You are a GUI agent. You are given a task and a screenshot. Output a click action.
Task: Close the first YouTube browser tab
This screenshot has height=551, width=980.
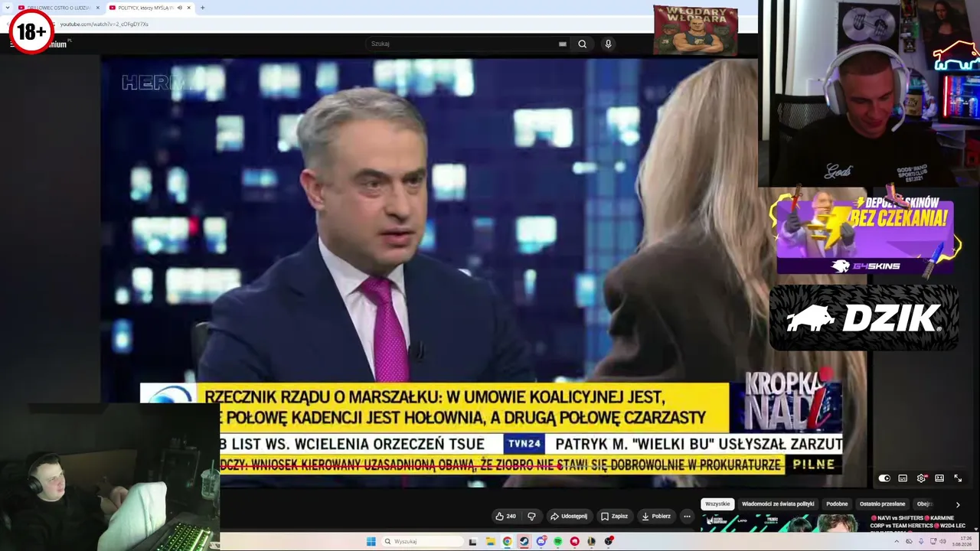(97, 8)
